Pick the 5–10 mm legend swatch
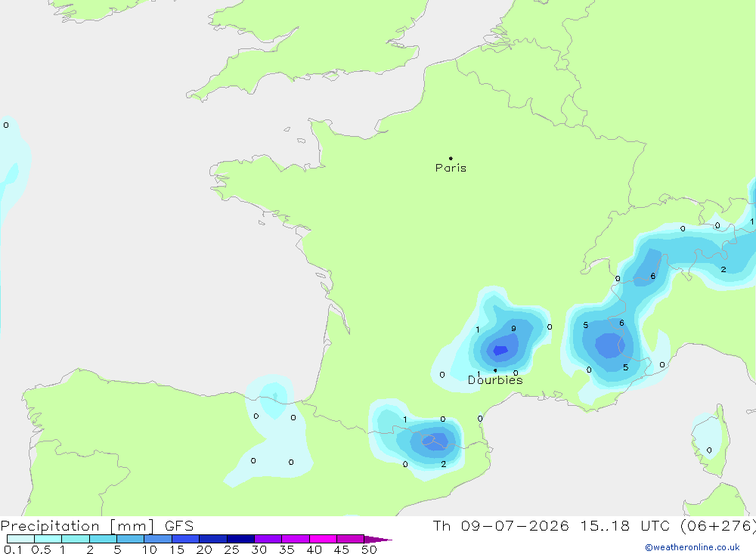This screenshot has width=756, height=554. [x=131, y=539]
